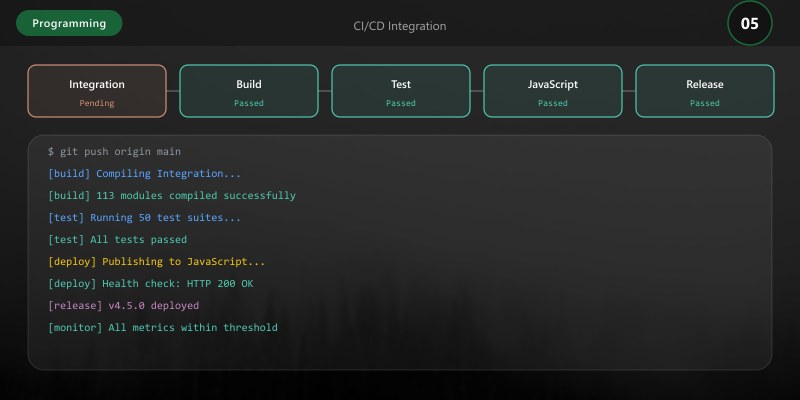Screen dimensions: 800x400
Task: Select the slide number 05 circle
Action: point(749,23)
